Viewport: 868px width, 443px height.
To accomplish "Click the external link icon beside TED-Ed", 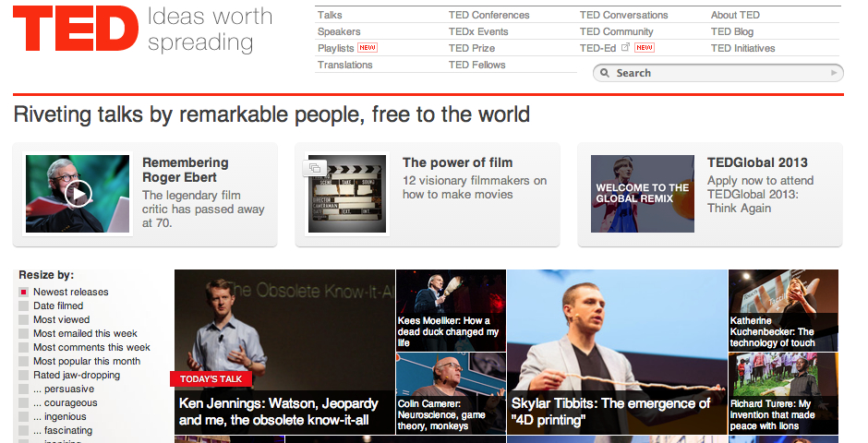I will pyautogui.click(x=625, y=48).
